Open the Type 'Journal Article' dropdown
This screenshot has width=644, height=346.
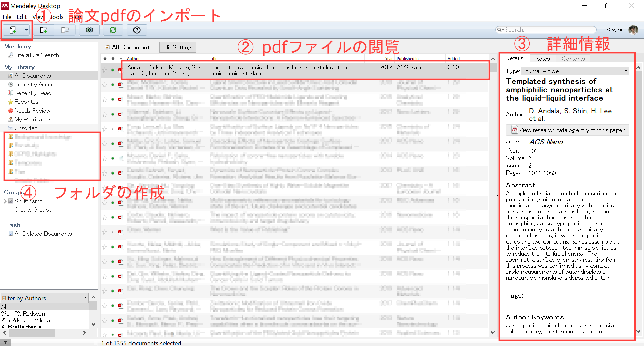[x=575, y=71]
